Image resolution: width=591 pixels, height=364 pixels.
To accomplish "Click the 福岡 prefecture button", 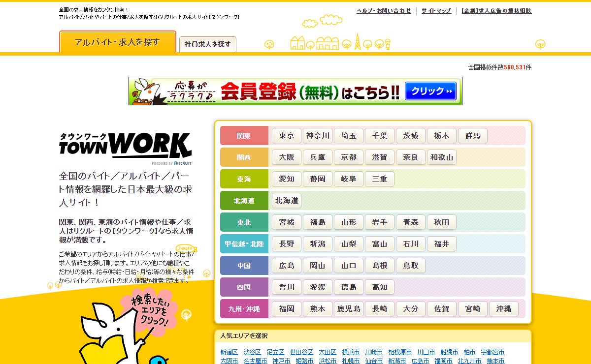I will pyautogui.click(x=287, y=309).
